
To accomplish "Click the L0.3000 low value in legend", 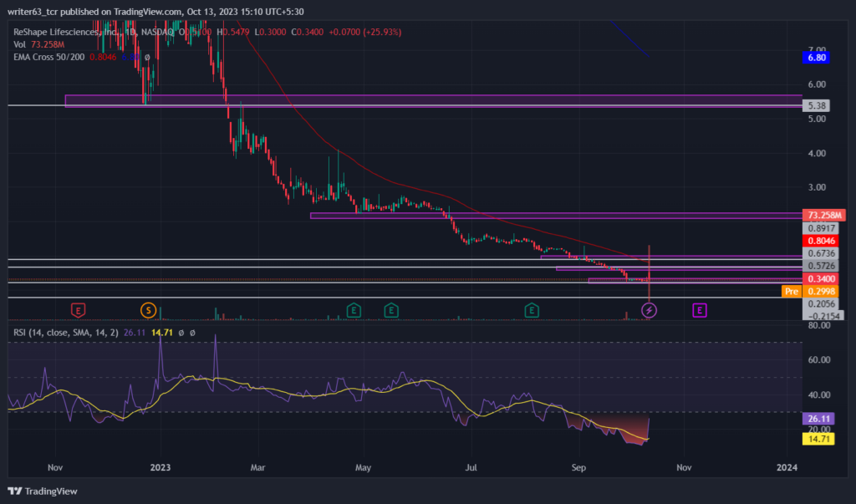I will coord(270,33).
